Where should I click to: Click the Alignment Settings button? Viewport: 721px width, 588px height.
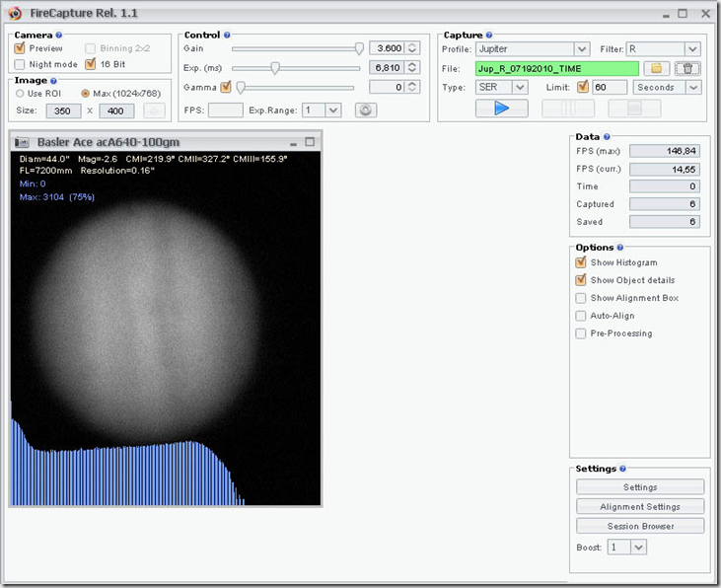click(x=640, y=506)
